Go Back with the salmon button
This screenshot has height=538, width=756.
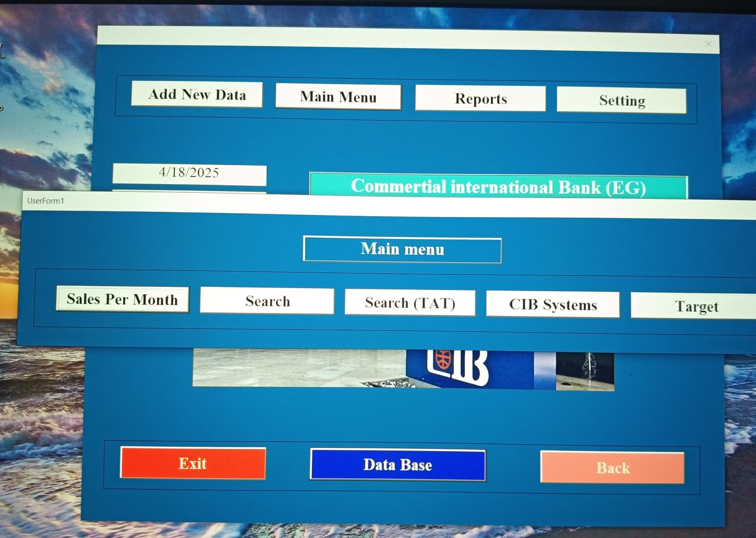(x=612, y=468)
